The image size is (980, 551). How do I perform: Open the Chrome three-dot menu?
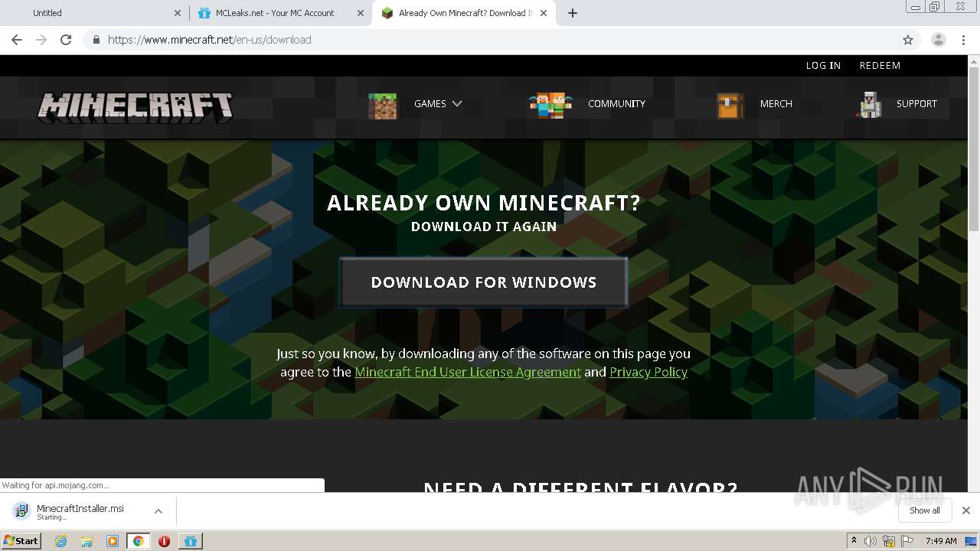[x=964, y=40]
